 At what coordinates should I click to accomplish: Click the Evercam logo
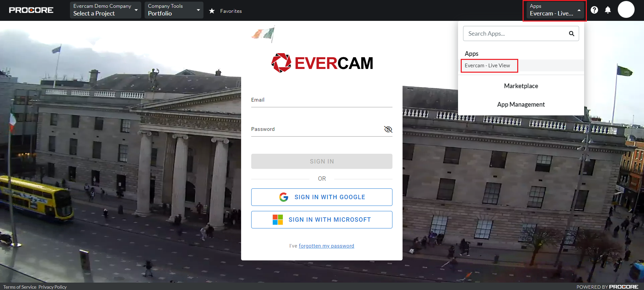point(322,63)
